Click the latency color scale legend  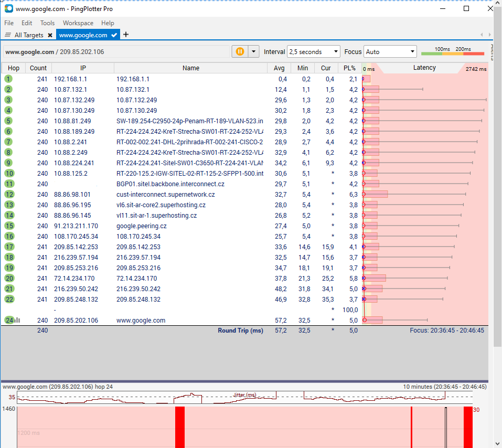coord(452,51)
